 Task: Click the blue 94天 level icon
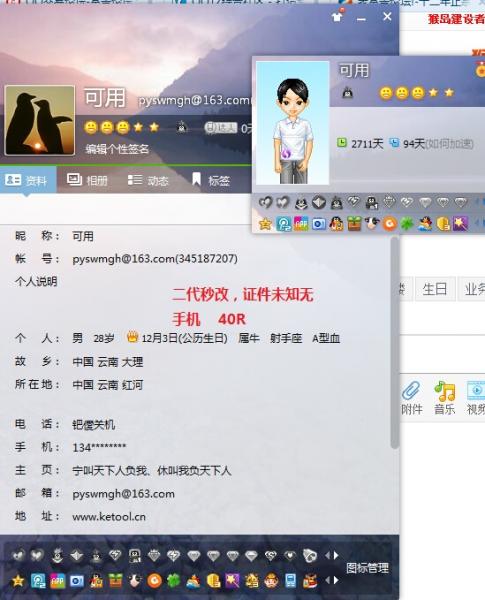[394, 143]
